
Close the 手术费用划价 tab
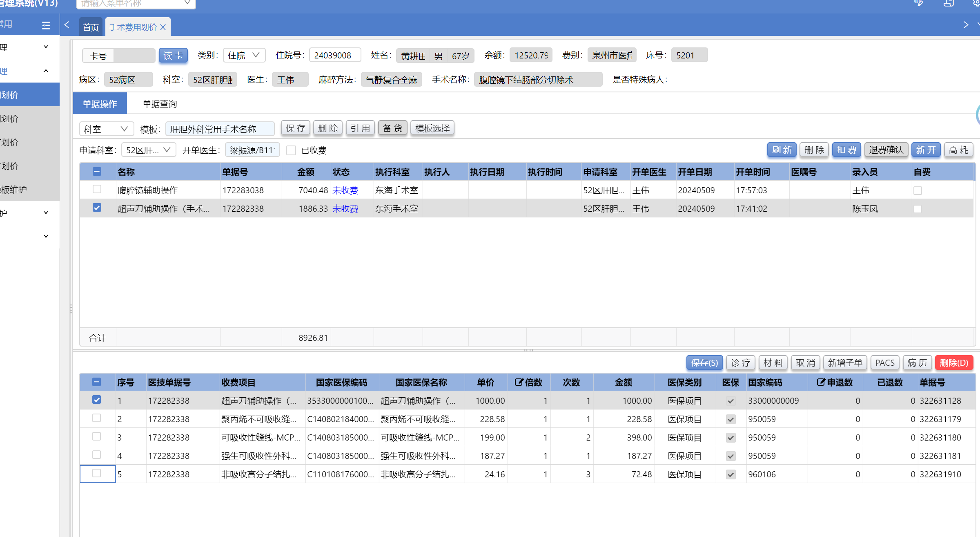(163, 27)
